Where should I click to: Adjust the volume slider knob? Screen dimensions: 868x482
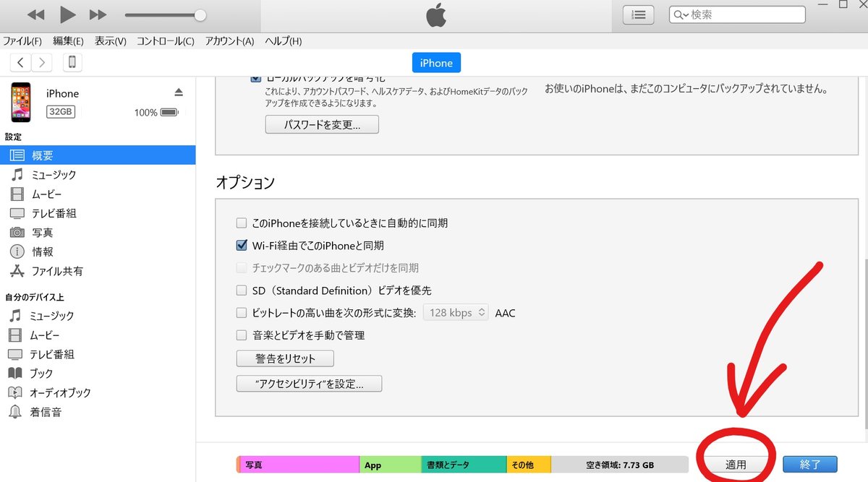(200, 15)
